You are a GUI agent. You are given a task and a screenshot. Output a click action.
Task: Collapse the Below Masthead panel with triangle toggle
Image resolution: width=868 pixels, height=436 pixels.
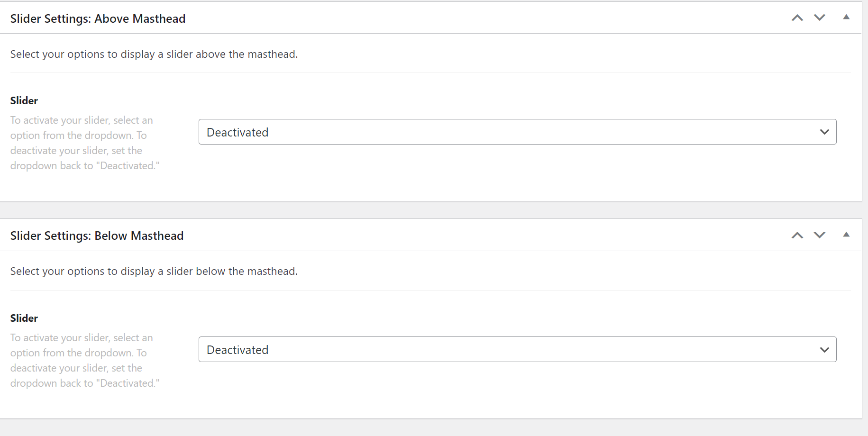coord(846,235)
